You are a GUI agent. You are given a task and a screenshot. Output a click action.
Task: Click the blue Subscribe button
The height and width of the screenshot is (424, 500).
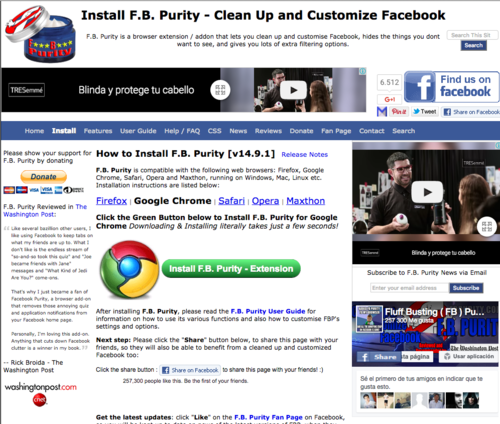click(466, 288)
